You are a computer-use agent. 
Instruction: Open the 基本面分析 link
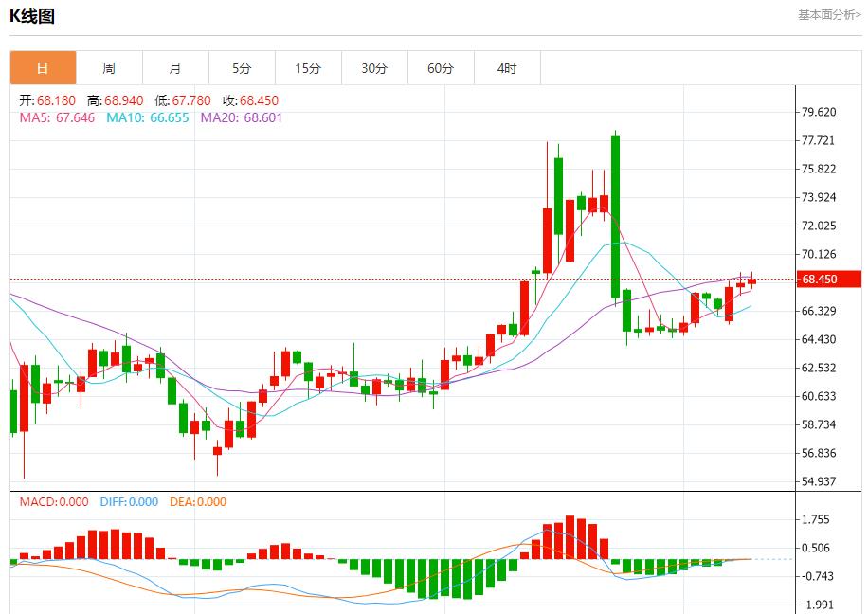click(x=828, y=13)
